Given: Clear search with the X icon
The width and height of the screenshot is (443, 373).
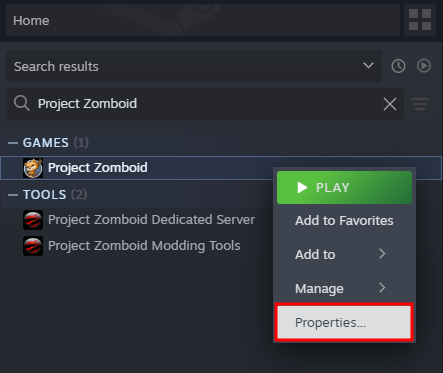Looking at the screenshot, I should click(x=390, y=104).
